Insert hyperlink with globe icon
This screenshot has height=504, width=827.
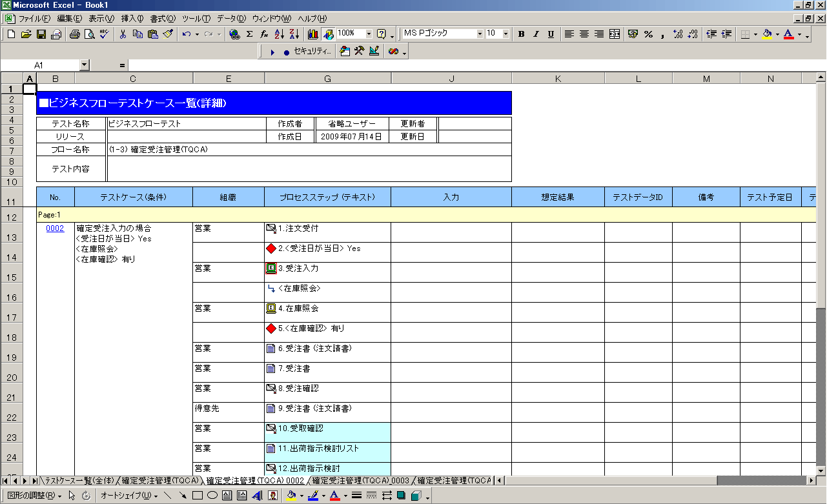234,34
